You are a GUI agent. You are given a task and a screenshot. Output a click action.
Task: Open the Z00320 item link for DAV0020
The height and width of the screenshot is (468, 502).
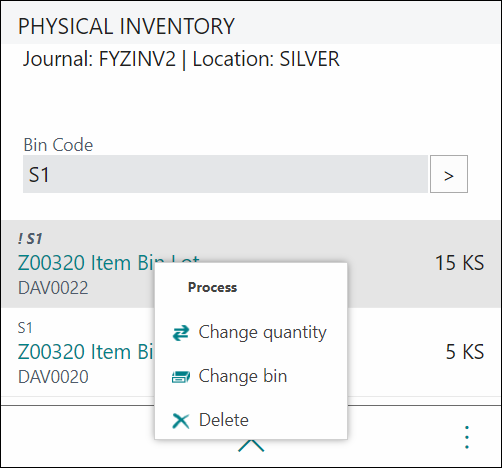86,352
